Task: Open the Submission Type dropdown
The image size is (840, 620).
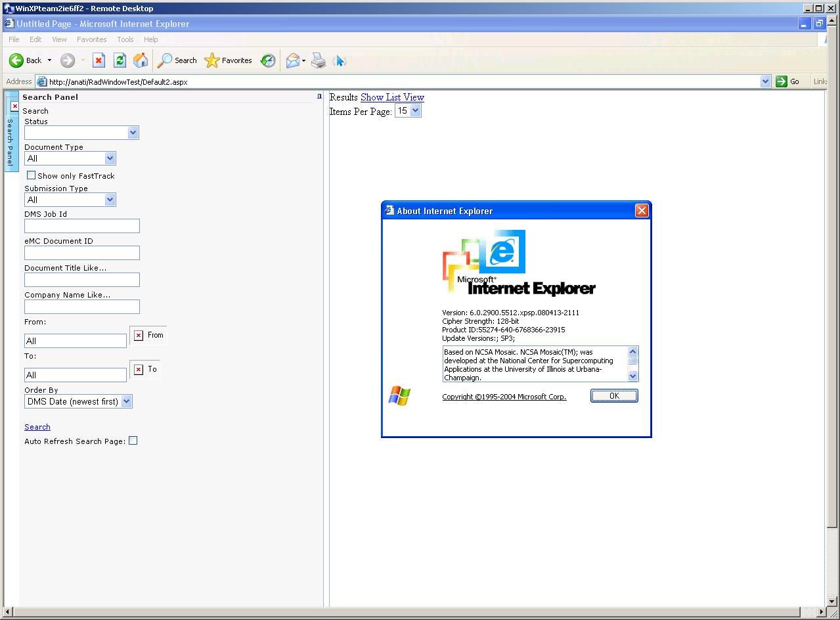Action: [x=110, y=200]
